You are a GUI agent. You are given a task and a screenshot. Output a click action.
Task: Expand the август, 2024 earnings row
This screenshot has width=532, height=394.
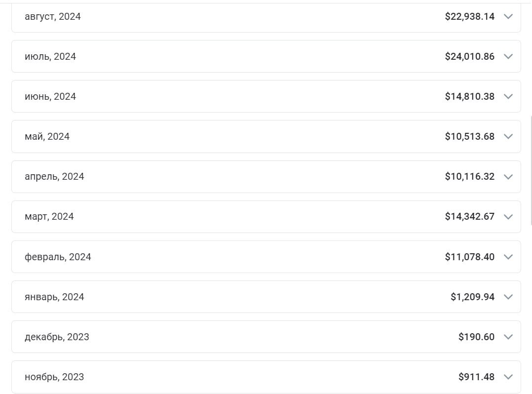click(508, 16)
